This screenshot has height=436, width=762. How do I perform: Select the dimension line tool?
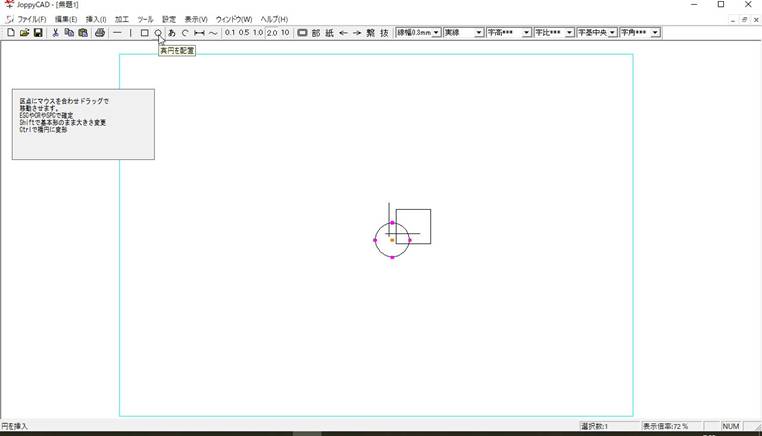tap(199, 33)
